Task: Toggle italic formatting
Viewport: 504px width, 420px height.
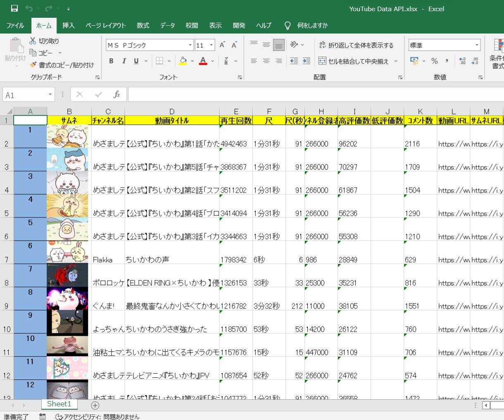Action: [124, 61]
